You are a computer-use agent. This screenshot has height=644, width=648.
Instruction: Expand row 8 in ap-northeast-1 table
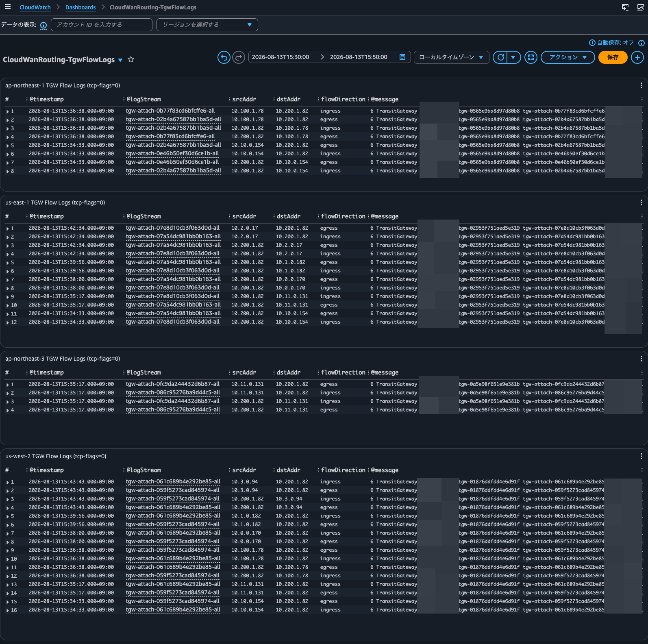(7, 171)
